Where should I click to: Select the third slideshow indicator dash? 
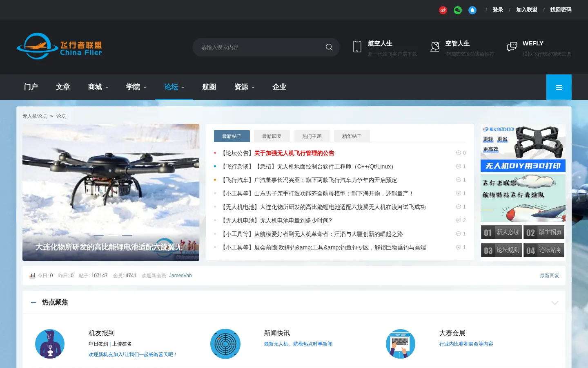[127, 236]
